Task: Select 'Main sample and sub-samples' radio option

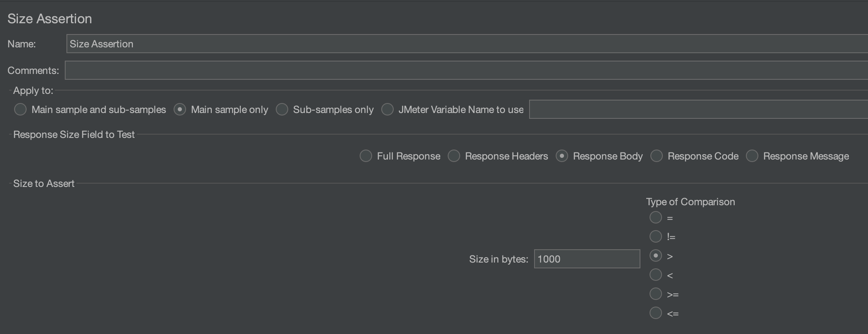Action: pyautogui.click(x=20, y=110)
